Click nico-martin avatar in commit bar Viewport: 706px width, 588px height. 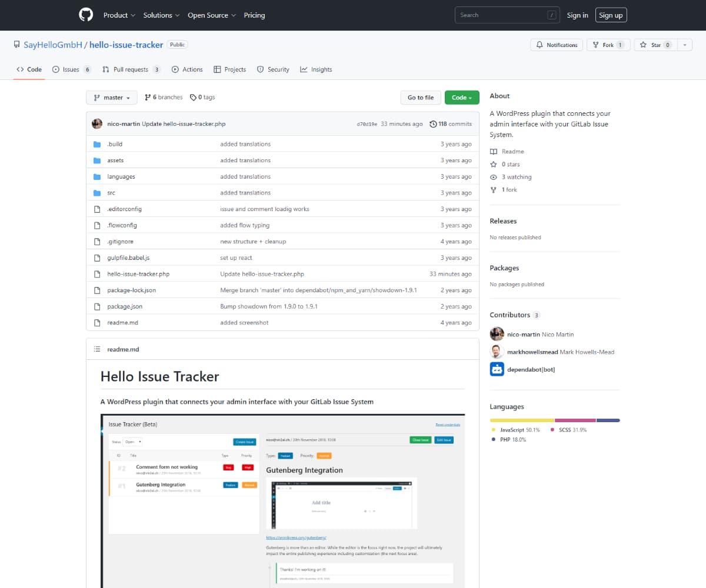98,124
